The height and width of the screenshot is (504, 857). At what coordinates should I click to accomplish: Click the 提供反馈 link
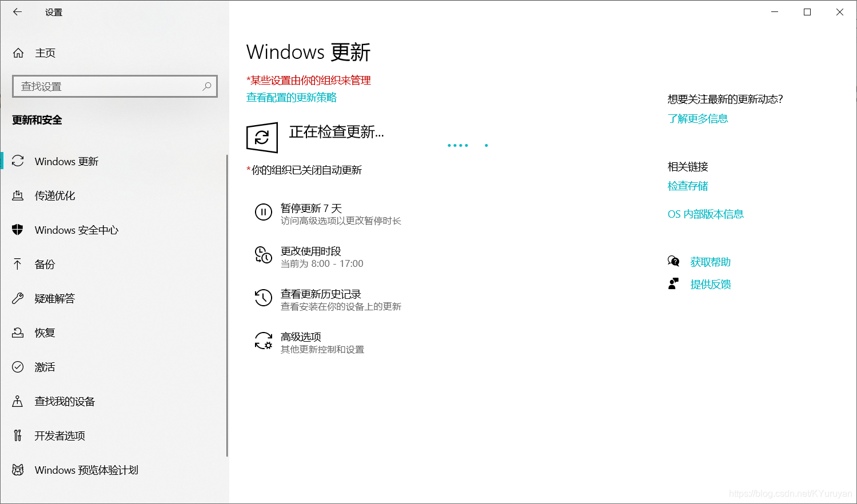710,284
